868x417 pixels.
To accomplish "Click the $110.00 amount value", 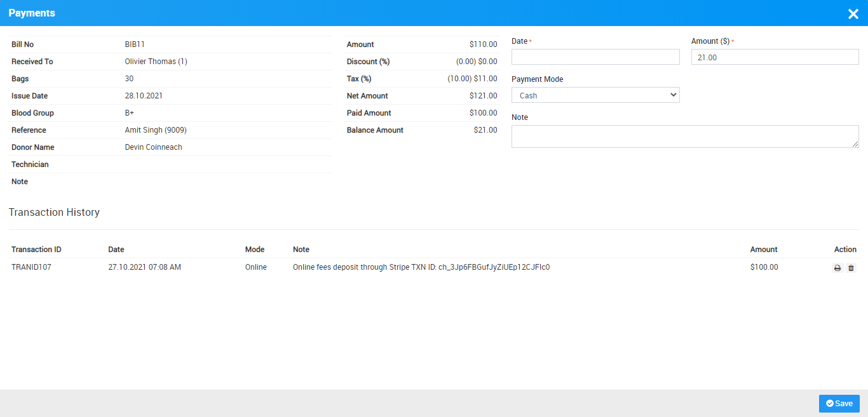I will (x=484, y=44).
